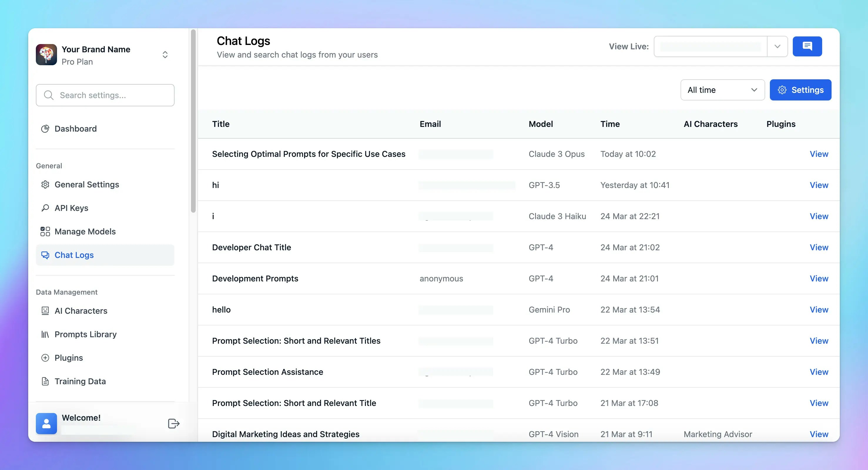Click the Email column header
Viewport: 868px width, 470px height.
pos(430,124)
